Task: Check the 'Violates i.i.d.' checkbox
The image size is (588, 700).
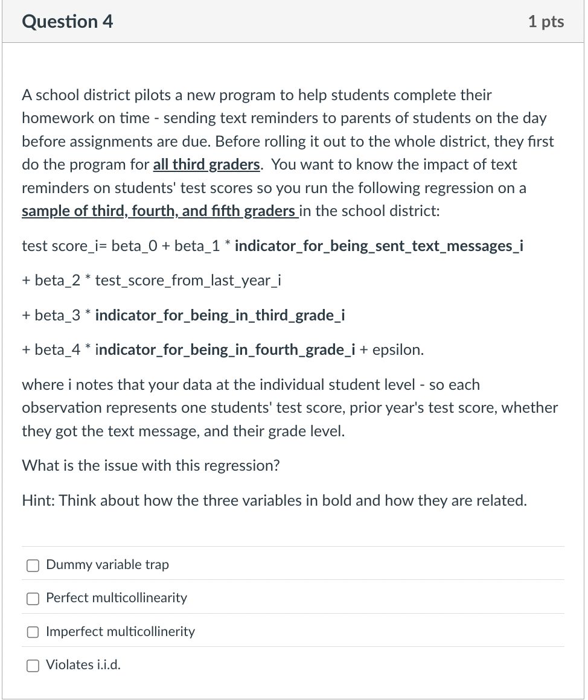Action: tap(33, 665)
